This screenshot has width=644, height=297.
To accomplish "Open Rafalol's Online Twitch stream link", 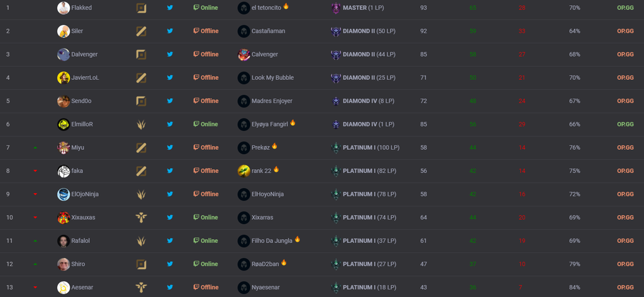I will tap(206, 241).
